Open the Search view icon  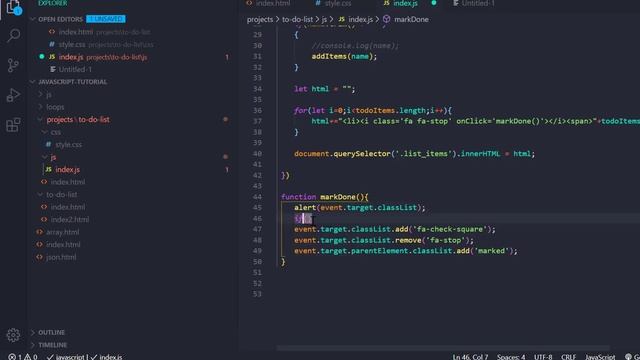tap(13, 36)
